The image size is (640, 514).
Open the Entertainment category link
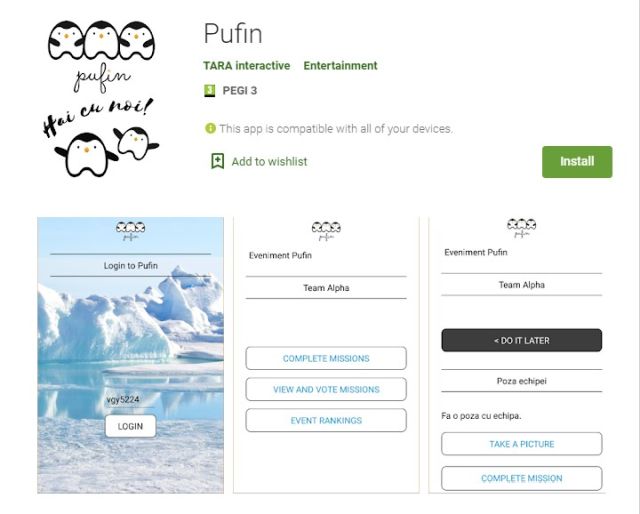click(341, 66)
